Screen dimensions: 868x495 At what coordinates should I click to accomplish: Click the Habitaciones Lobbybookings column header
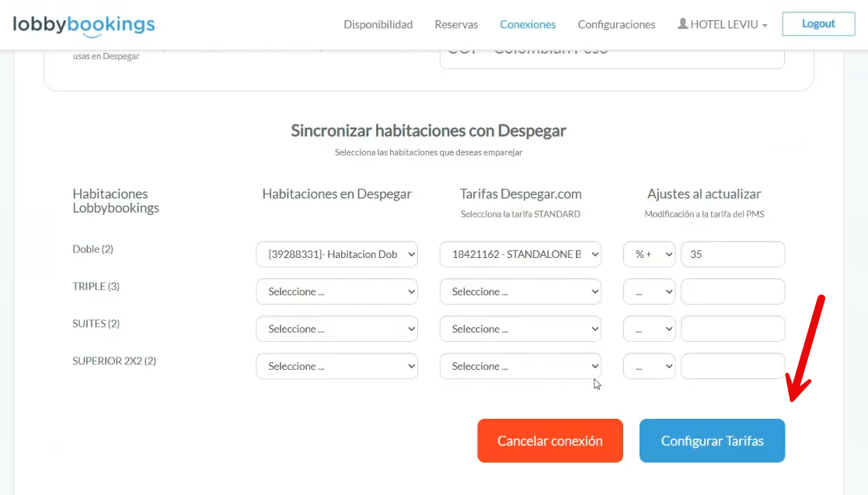point(116,200)
